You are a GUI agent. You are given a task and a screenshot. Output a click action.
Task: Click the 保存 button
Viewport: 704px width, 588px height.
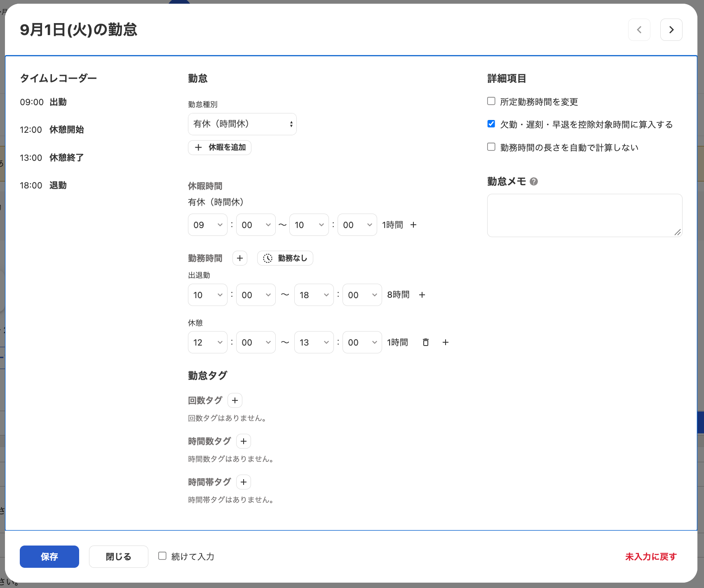click(x=49, y=557)
